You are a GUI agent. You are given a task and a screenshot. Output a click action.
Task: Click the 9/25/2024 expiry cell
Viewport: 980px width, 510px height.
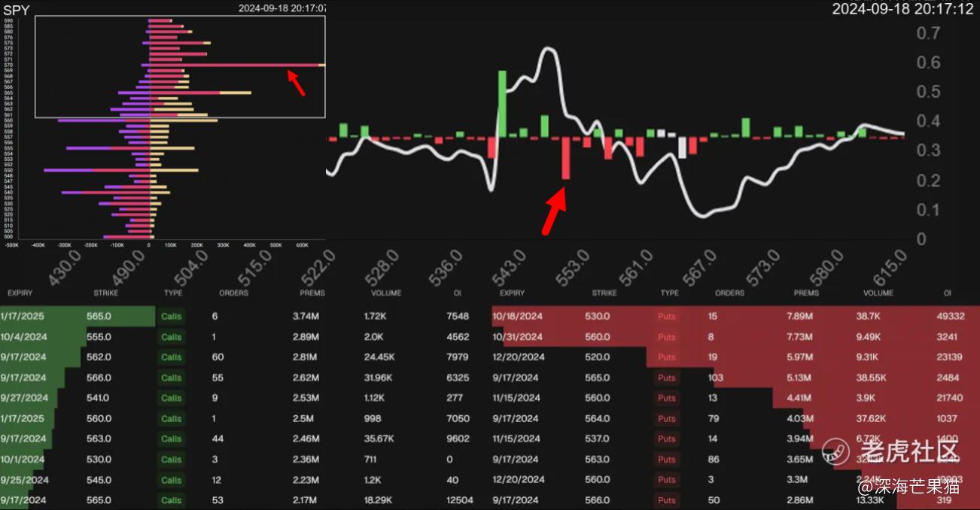coord(24,480)
